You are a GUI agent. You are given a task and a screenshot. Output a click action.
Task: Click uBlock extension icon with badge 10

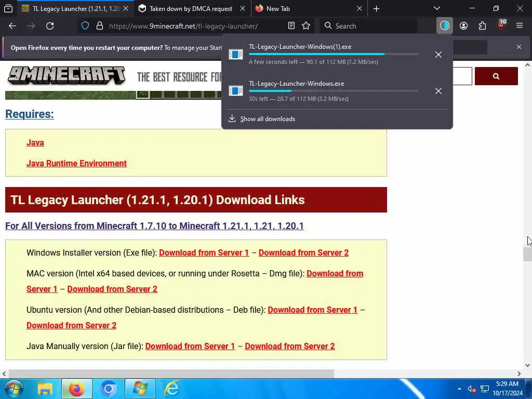(501, 25)
